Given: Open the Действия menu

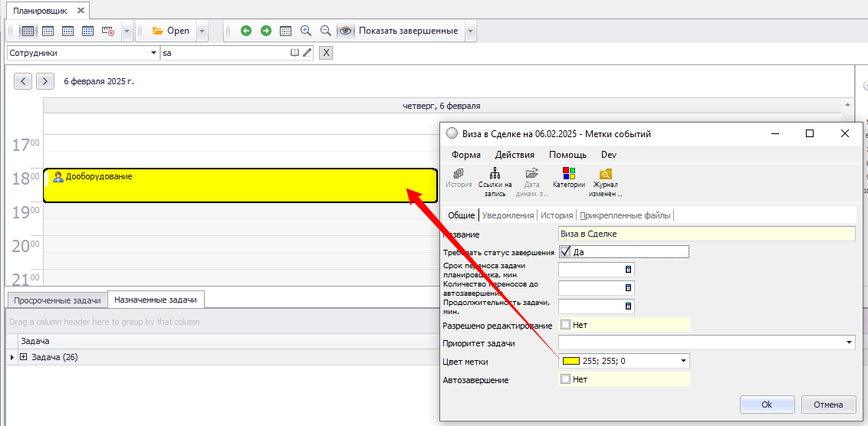Looking at the screenshot, I should click(515, 155).
